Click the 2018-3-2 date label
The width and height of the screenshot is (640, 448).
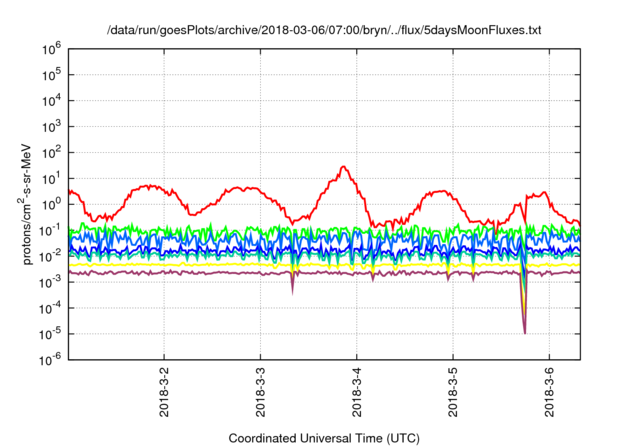coord(164,392)
